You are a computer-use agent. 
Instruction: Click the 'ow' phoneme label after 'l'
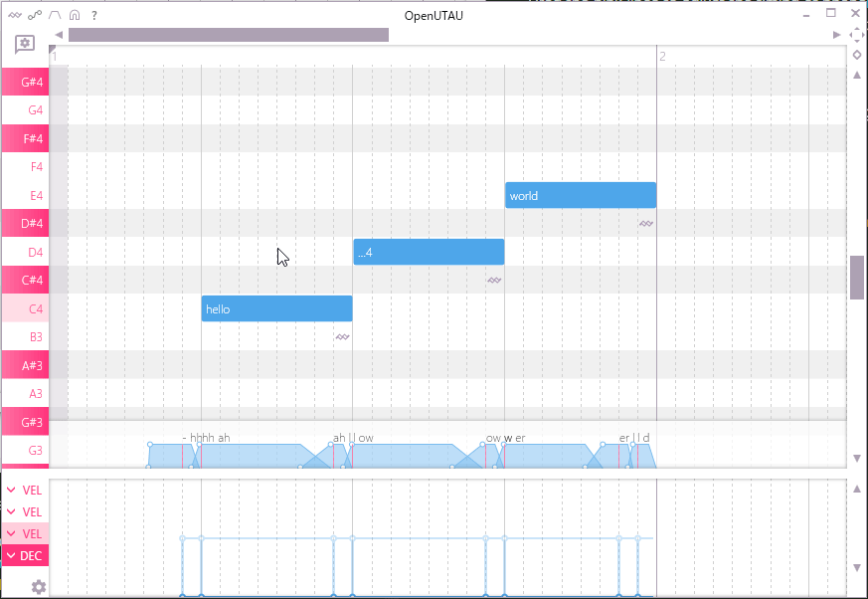click(x=366, y=438)
